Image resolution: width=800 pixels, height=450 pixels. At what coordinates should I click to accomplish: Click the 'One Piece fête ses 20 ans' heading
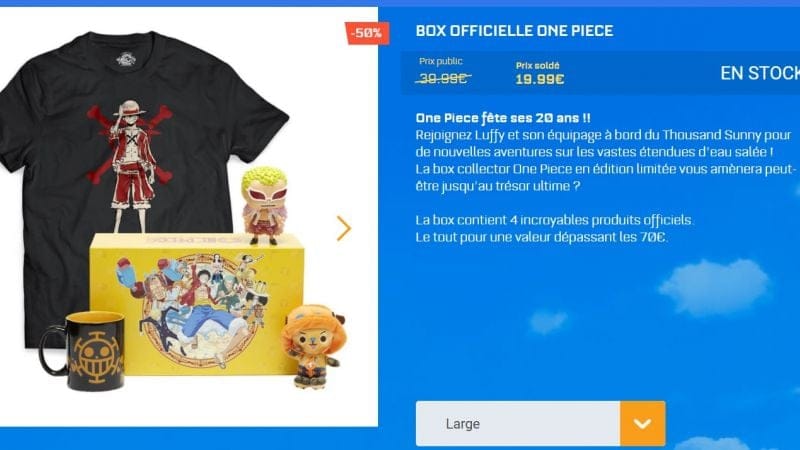pos(503,118)
